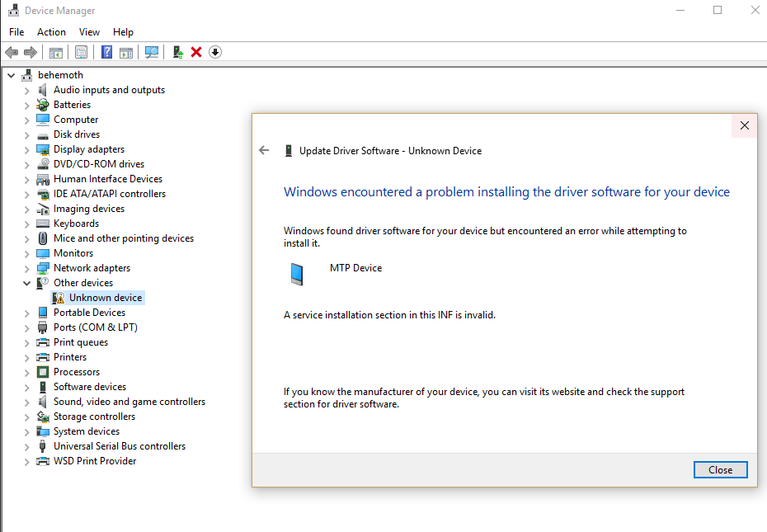Expand the Batteries chevron
This screenshot has width=767, height=532.
click(x=27, y=106)
